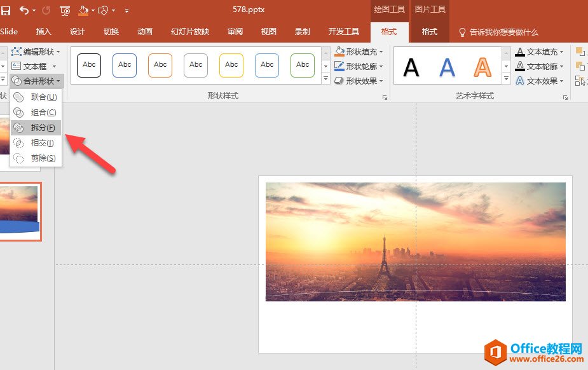Select 联合(U) union merge option
This screenshot has width=588, height=370.
point(43,97)
